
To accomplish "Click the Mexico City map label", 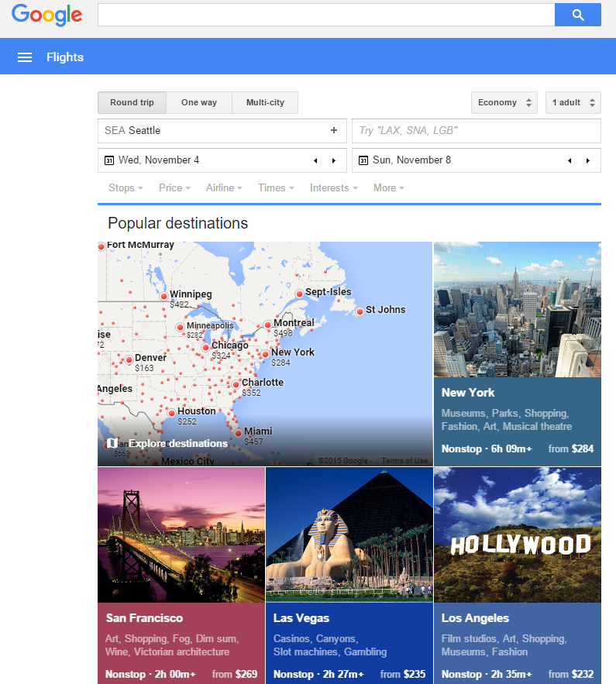I will (188, 461).
